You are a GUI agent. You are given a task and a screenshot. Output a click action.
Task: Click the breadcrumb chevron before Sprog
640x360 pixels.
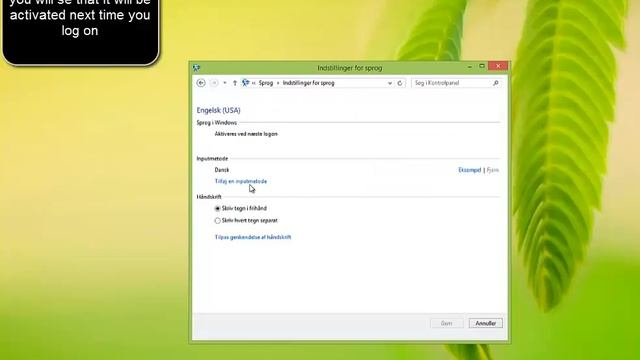pos(253,83)
